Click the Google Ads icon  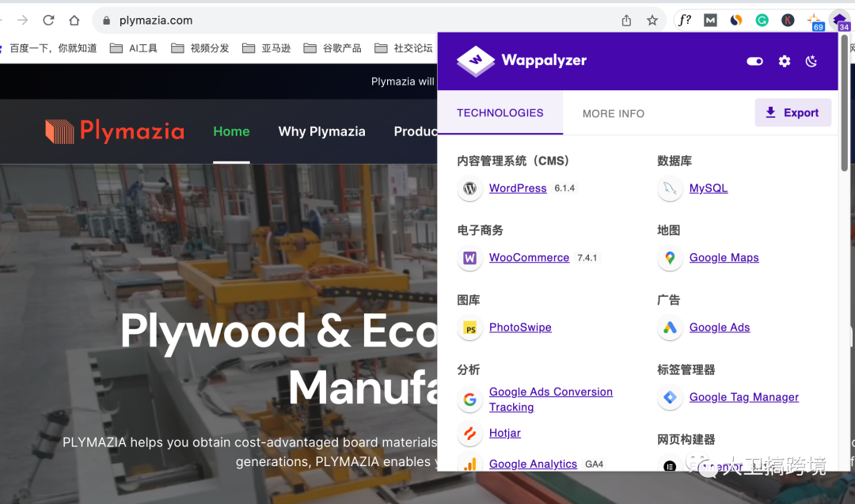(x=670, y=328)
